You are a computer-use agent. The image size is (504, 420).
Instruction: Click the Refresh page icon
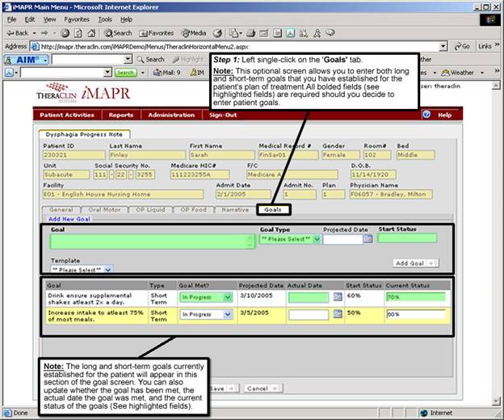click(78, 33)
